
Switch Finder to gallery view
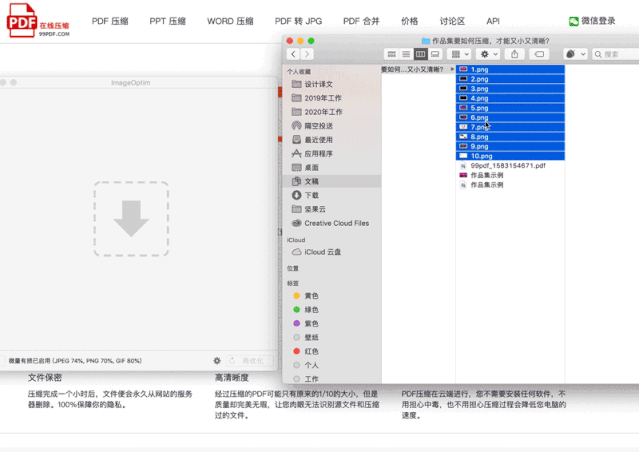pyautogui.click(x=435, y=54)
